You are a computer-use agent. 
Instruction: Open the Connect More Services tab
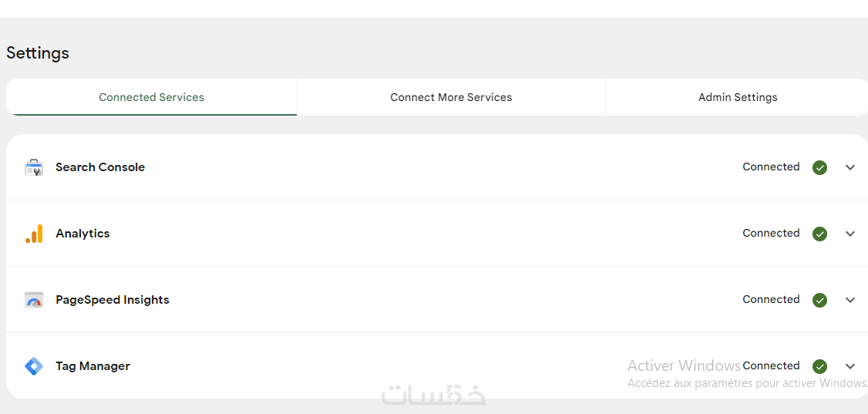point(451,97)
